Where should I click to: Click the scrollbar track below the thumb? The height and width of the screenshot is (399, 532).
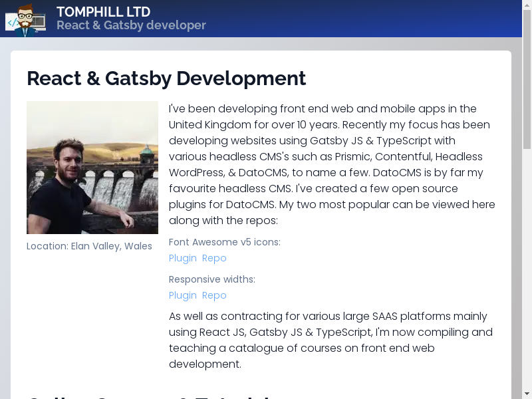pos(527,266)
